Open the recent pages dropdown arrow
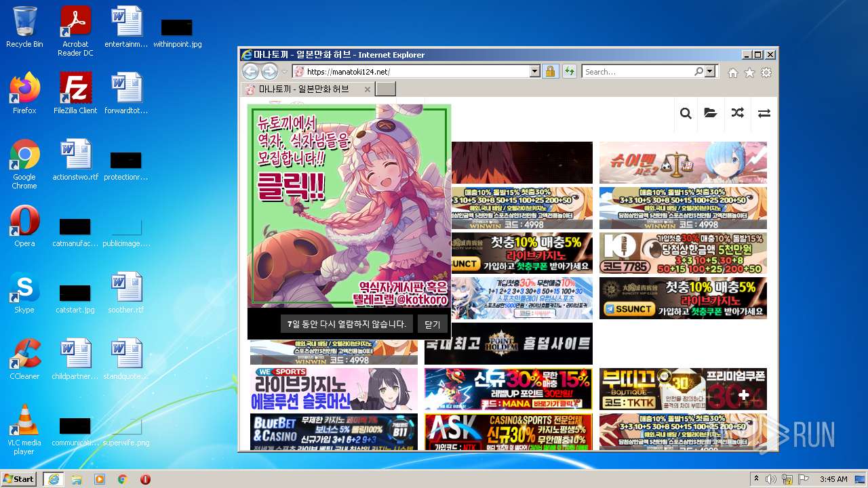 tap(285, 72)
